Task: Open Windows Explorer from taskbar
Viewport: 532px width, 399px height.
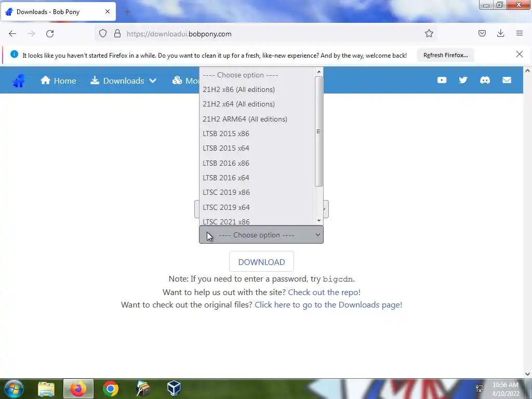Action: pos(46,389)
